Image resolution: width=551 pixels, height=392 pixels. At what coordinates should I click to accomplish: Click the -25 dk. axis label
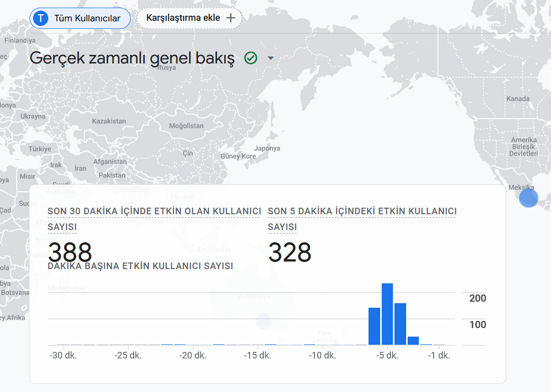pyautogui.click(x=128, y=355)
